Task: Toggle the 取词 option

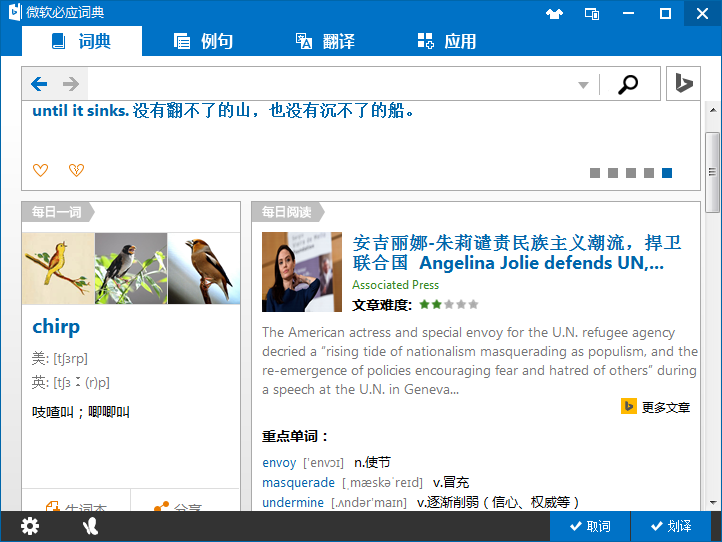Action: click(590, 526)
